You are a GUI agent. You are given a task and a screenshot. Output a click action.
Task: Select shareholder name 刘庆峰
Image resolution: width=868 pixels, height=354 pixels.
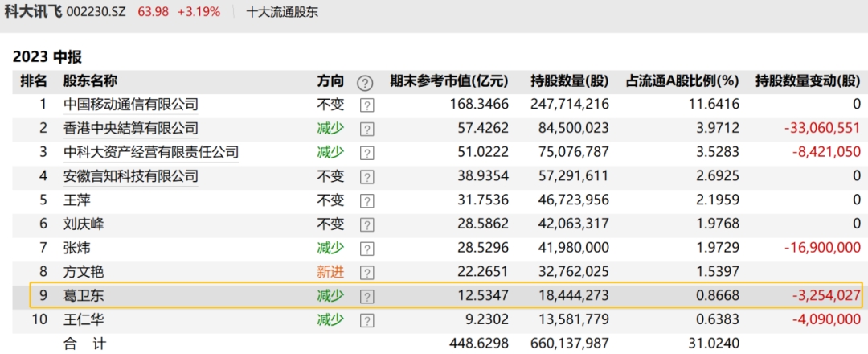tap(84, 224)
